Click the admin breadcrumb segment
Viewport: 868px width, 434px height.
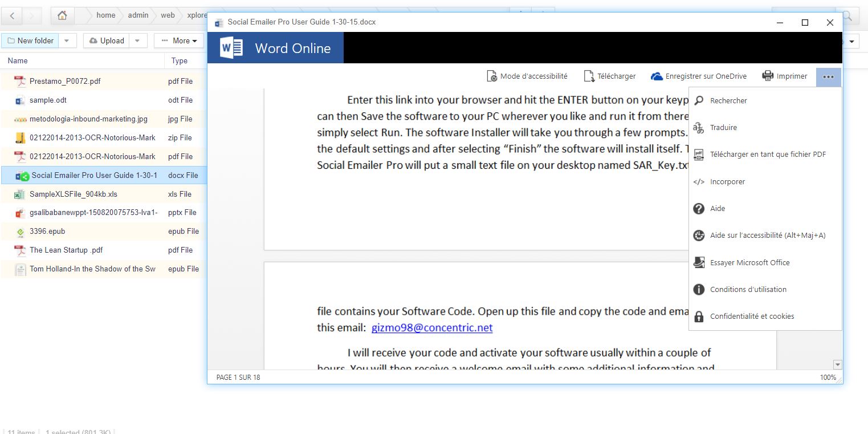click(138, 15)
